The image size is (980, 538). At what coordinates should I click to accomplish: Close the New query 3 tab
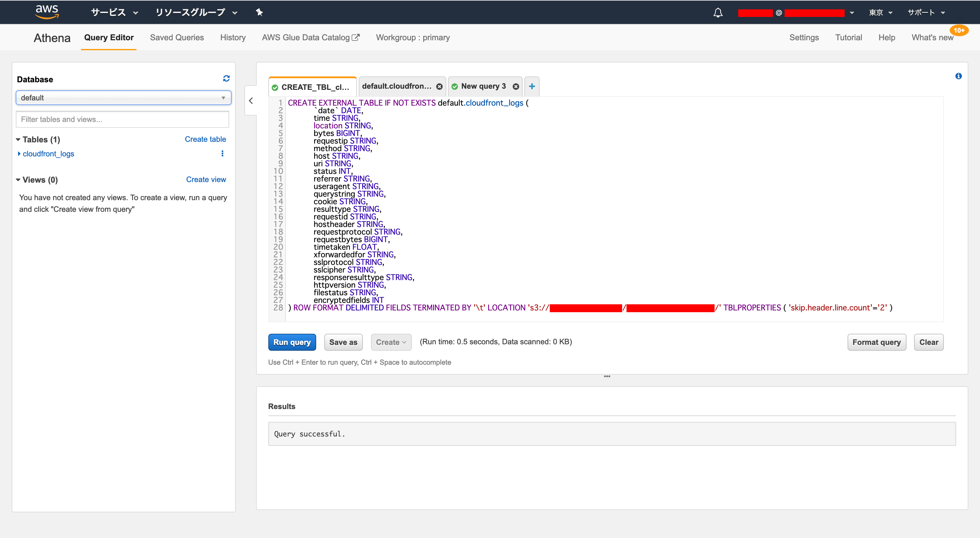click(515, 87)
